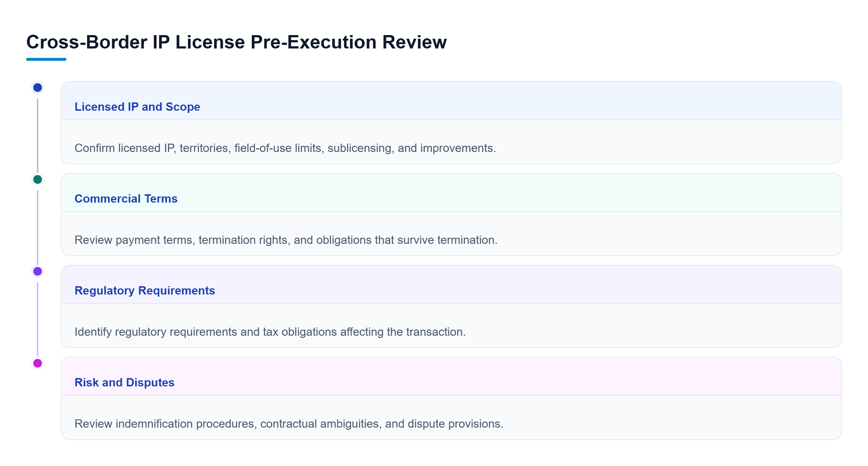
Task: Select the Regulatory Requirements heading
Action: click(x=145, y=291)
